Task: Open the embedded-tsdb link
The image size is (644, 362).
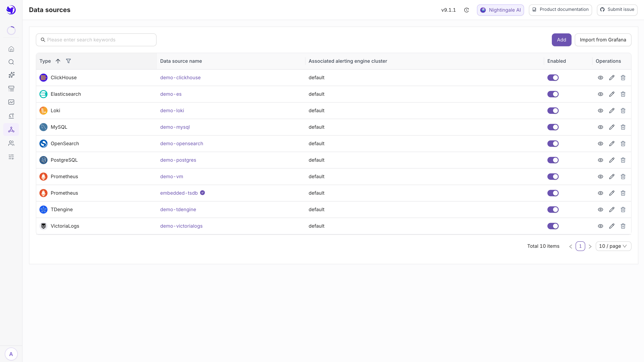Action: (179, 193)
